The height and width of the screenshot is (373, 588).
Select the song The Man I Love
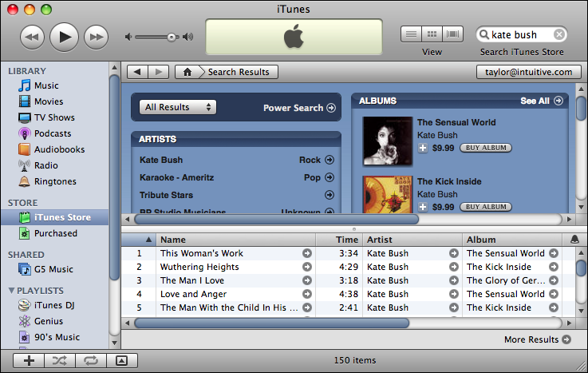(x=192, y=280)
